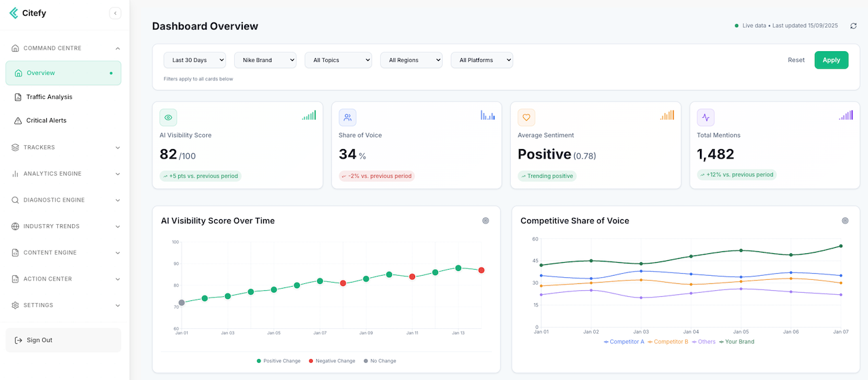Open Traffic Analysis in the sidebar
868x380 pixels.
coord(49,97)
